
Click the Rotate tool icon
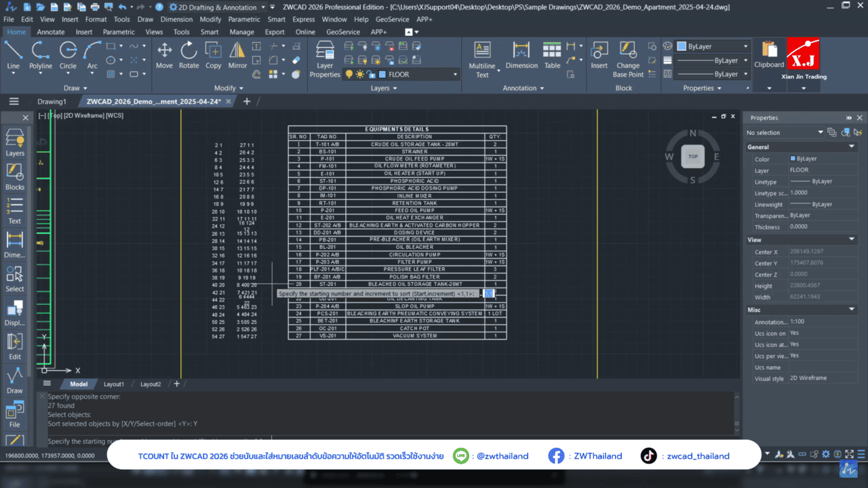pyautogui.click(x=189, y=54)
